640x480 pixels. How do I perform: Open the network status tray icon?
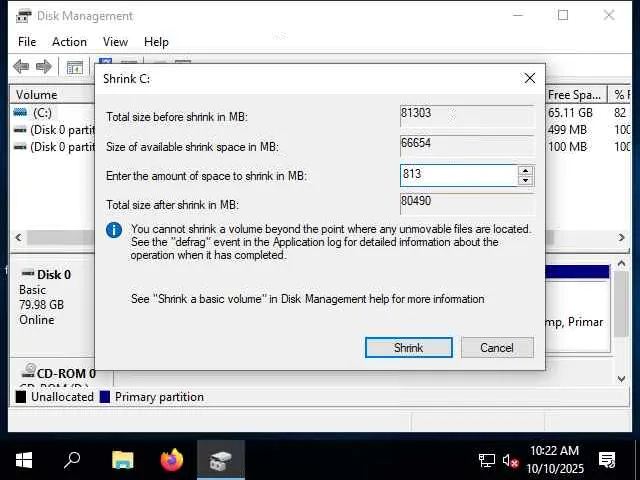point(487,461)
